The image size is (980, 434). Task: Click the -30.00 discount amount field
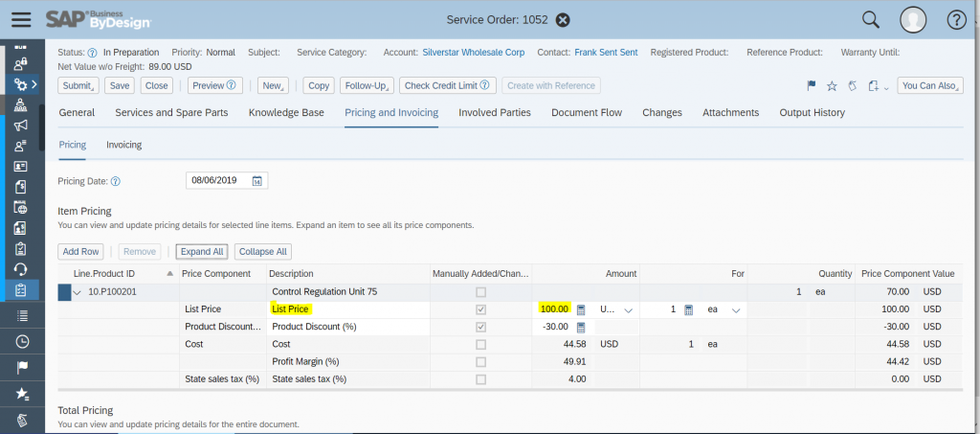[x=554, y=327]
